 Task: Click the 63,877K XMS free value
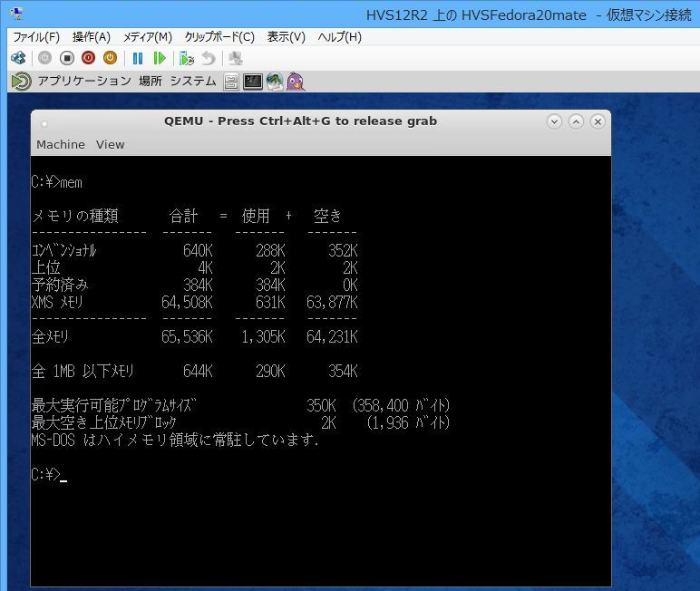tap(332, 302)
